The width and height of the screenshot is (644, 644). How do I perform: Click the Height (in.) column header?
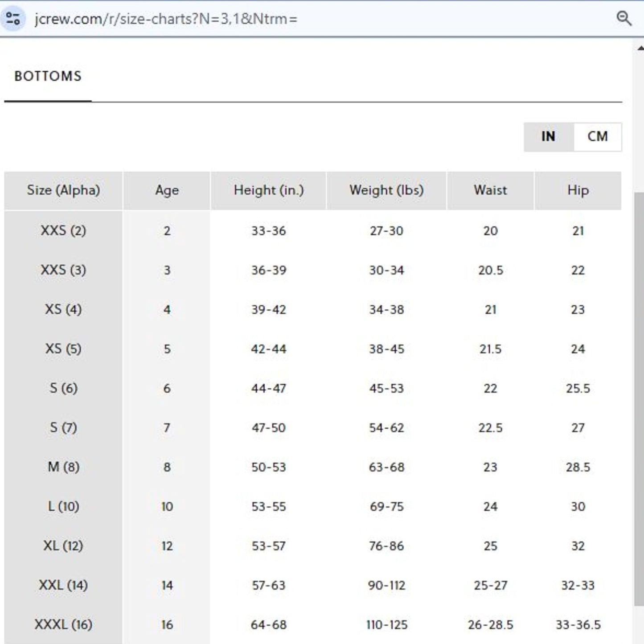pos(268,190)
